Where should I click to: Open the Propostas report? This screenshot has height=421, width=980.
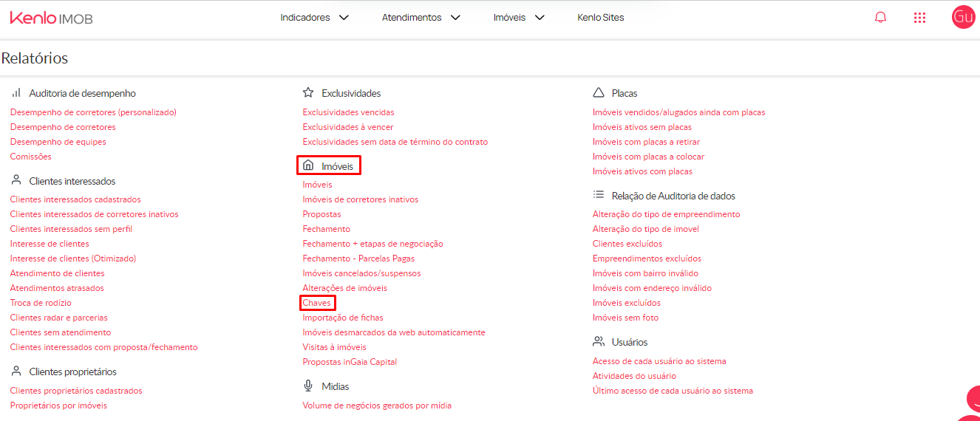pos(321,214)
